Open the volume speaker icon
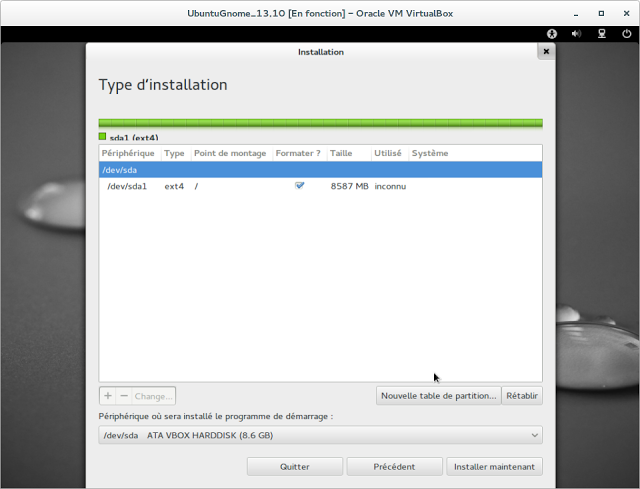Viewport: 640px width, 489px height. click(x=576, y=34)
